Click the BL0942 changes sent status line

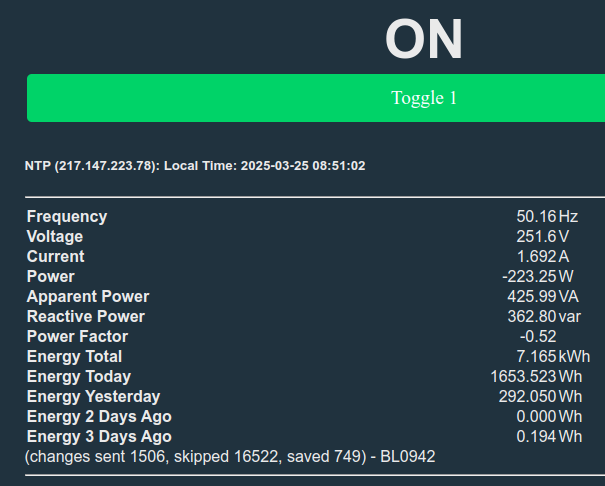[x=230, y=457]
